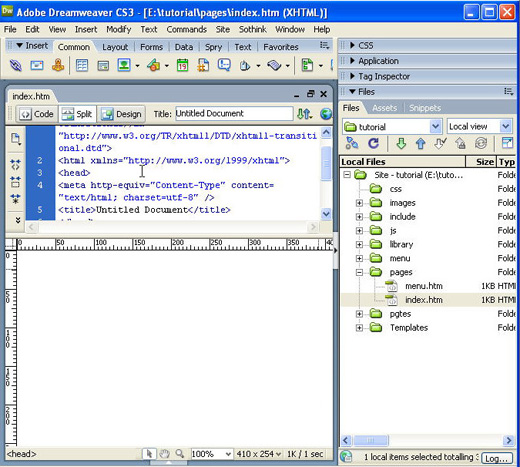The image size is (520, 467).
Task: Select menu.htm in file tree
Action: (x=424, y=286)
